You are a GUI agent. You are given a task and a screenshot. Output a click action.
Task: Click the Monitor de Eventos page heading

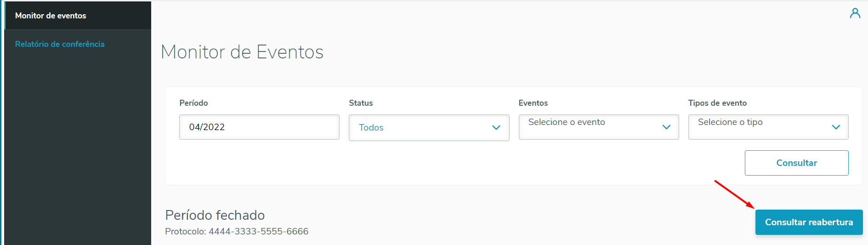(242, 52)
